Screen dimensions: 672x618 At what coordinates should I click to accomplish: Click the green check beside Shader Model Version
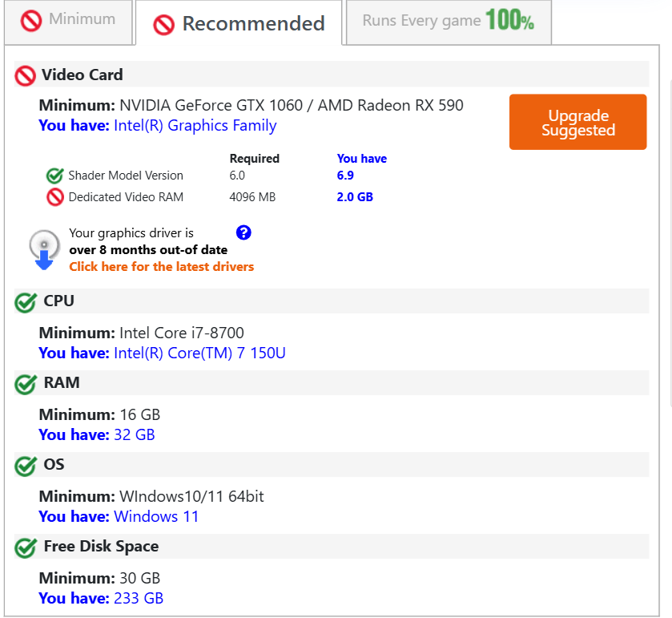[x=54, y=176]
